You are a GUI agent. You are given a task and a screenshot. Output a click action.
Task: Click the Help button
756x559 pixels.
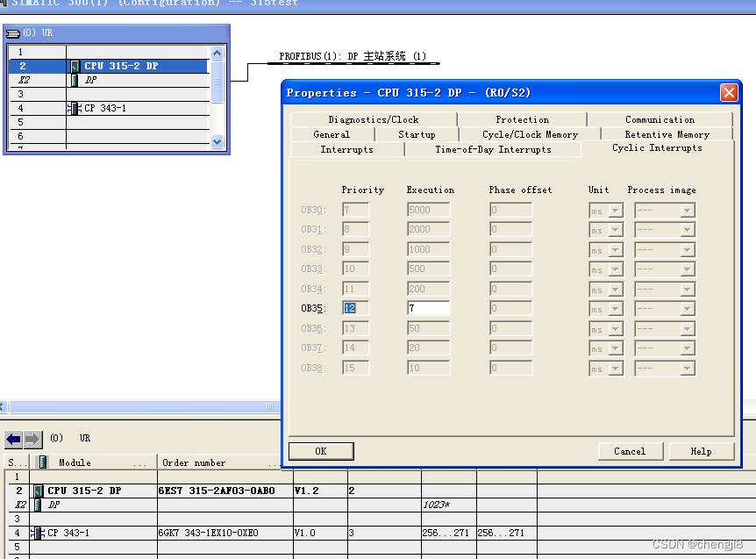(701, 451)
